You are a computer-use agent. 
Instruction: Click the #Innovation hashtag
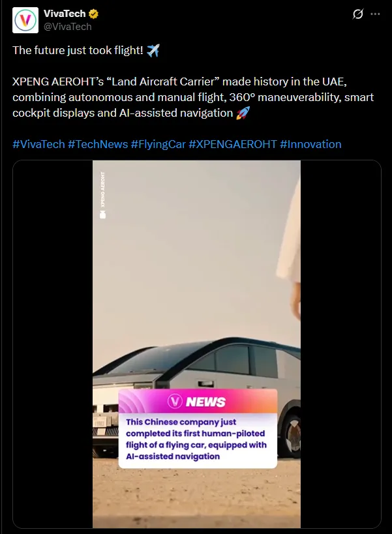click(310, 144)
